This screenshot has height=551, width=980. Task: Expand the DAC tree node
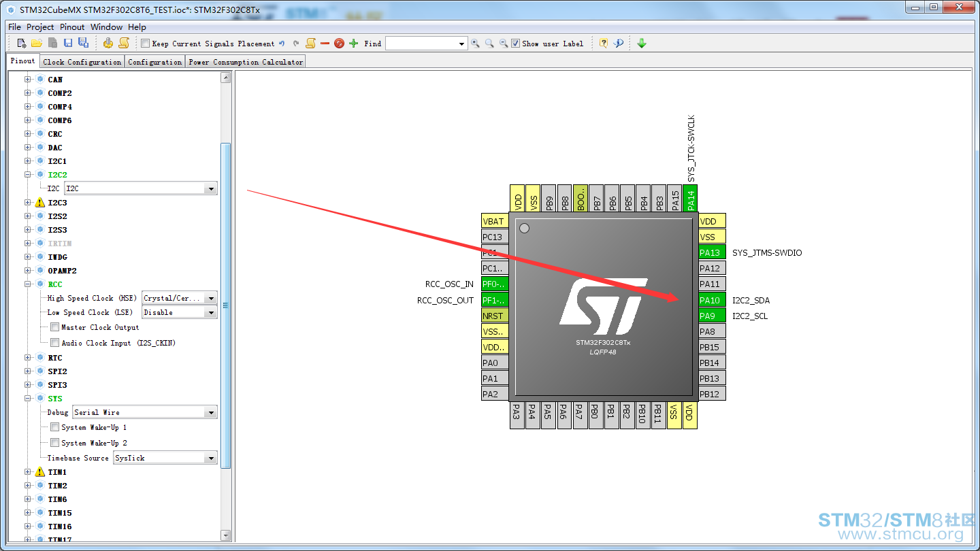click(28, 148)
